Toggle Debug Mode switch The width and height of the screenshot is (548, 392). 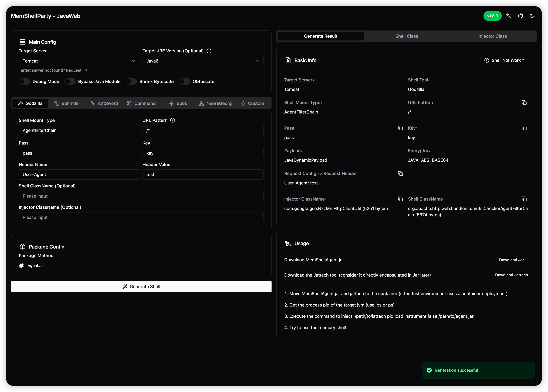pyautogui.click(x=24, y=82)
